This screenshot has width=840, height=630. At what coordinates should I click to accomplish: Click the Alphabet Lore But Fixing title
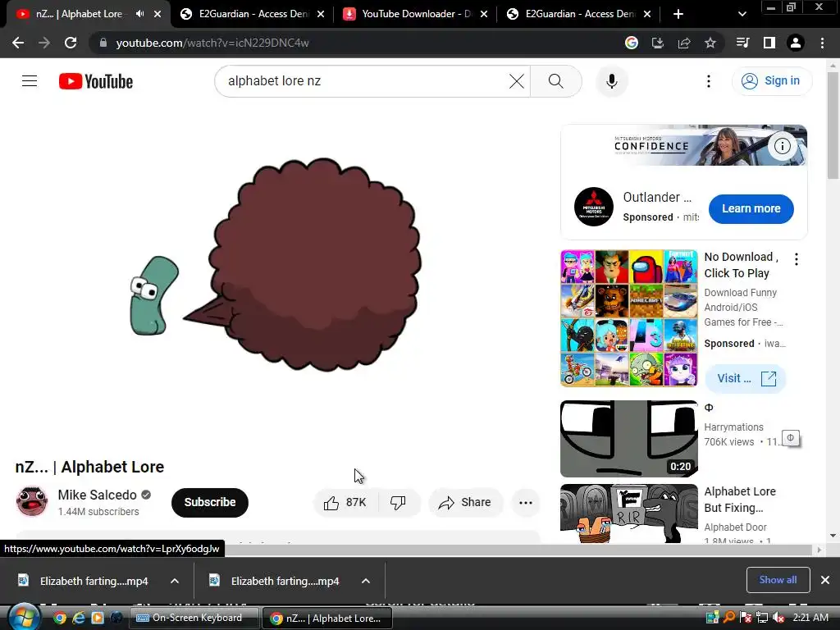740,500
